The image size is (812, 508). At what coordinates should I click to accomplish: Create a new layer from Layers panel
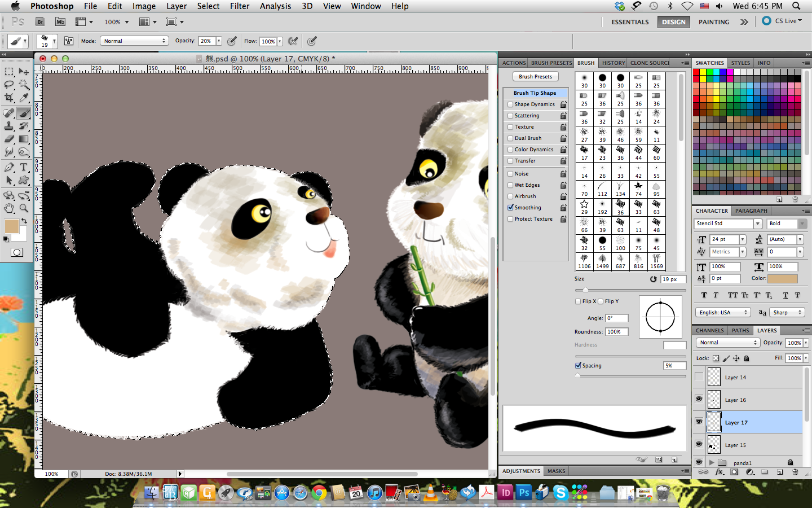coord(780,472)
